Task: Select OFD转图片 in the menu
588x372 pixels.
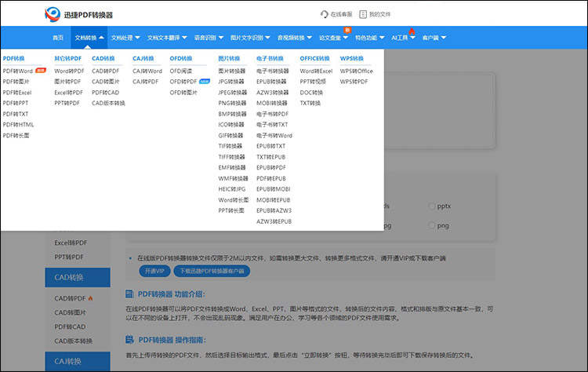Action: coord(183,93)
